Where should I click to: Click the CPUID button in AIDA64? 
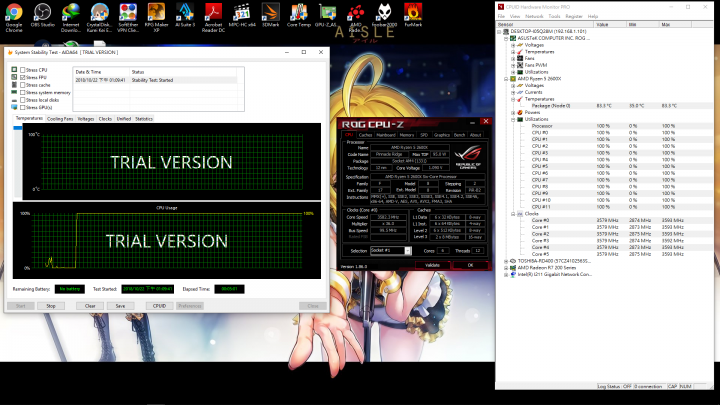pos(159,306)
